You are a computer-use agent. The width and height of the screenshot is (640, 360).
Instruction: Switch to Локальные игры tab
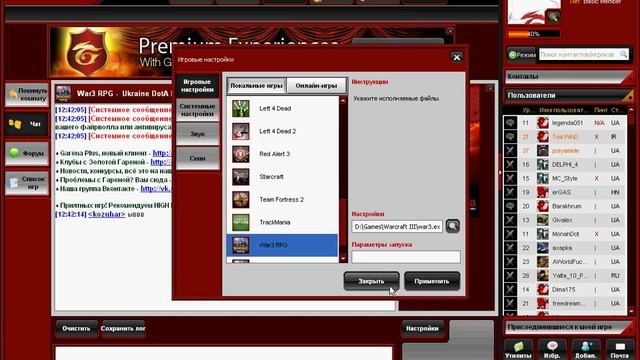pos(256,86)
